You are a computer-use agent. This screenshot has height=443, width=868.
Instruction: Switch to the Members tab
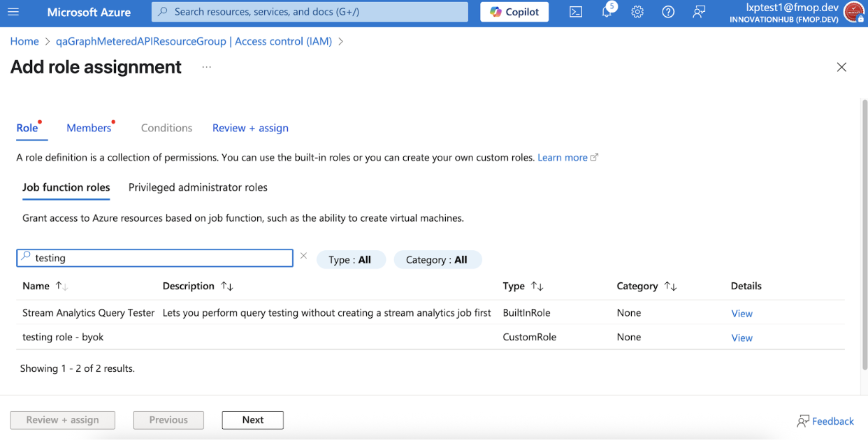(89, 128)
